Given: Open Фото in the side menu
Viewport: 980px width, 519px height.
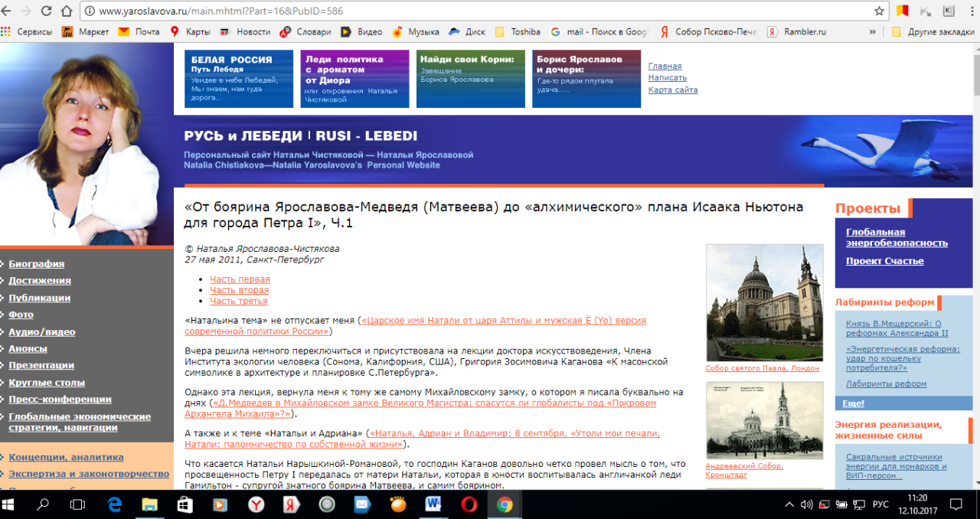Looking at the screenshot, I should [x=21, y=315].
